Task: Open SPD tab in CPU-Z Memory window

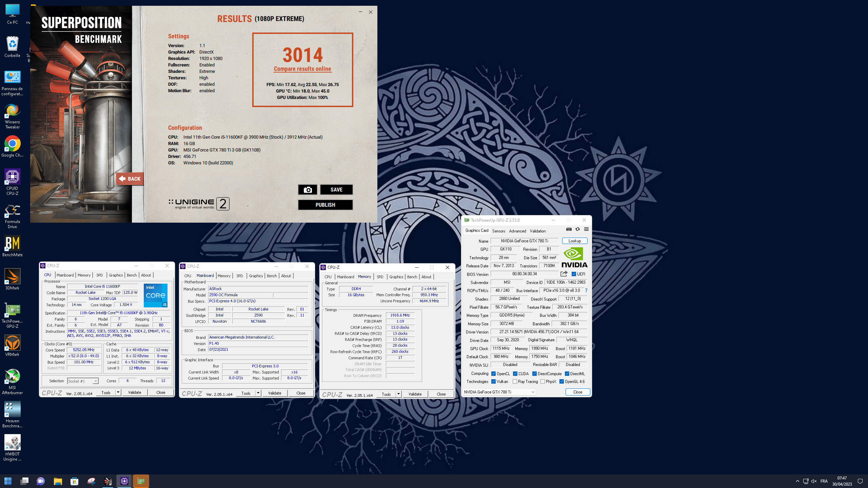Action: (380, 277)
